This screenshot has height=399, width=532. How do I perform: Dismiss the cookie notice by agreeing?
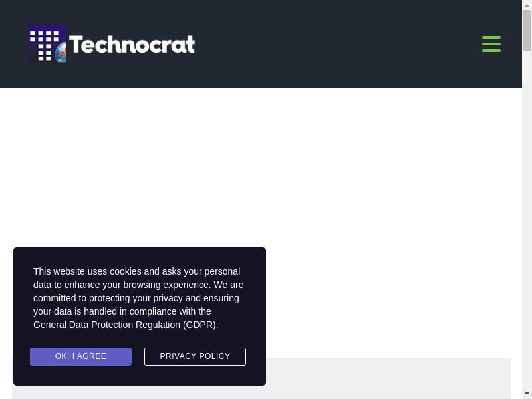coord(80,356)
